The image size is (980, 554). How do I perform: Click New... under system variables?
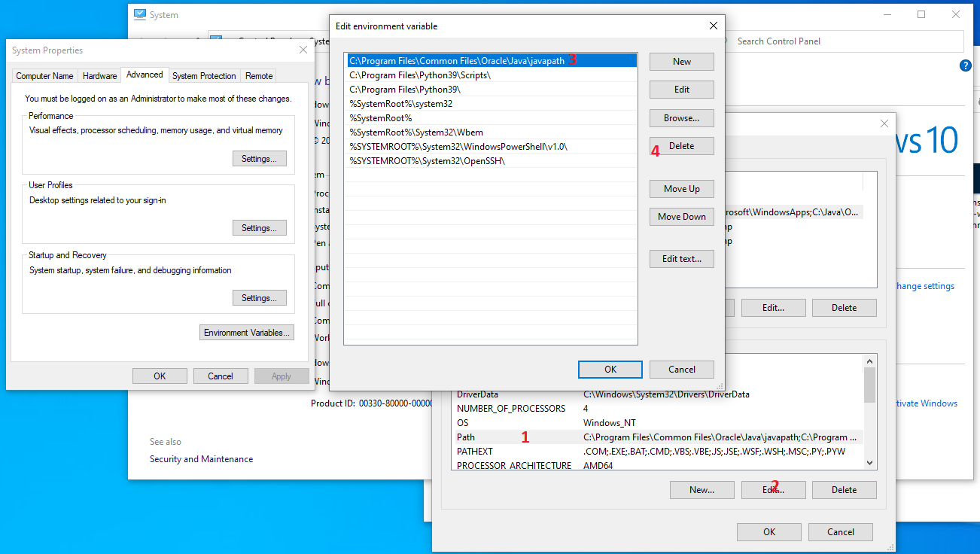702,490
